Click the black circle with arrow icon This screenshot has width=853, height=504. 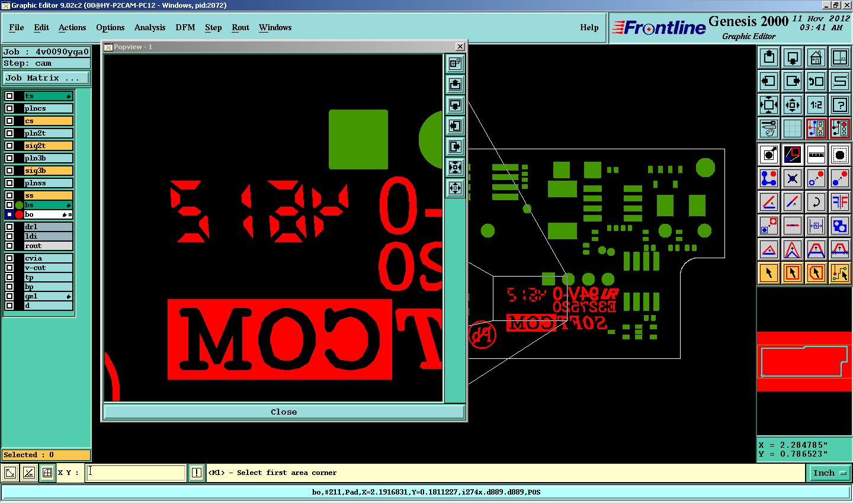click(769, 155)
